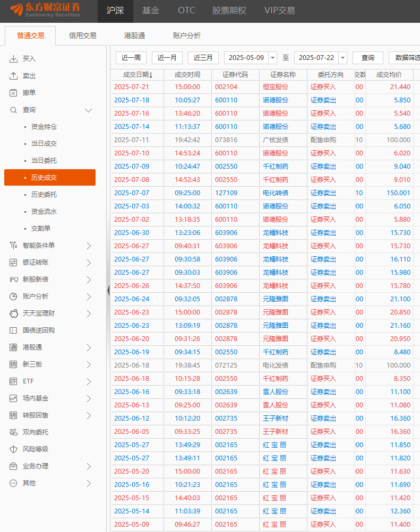Click the 近三月 button

203,58
